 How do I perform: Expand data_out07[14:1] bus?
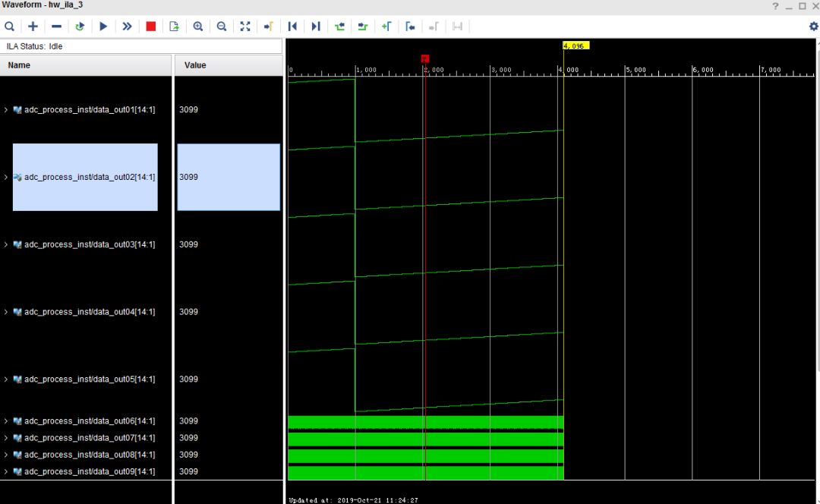(6, 438)
